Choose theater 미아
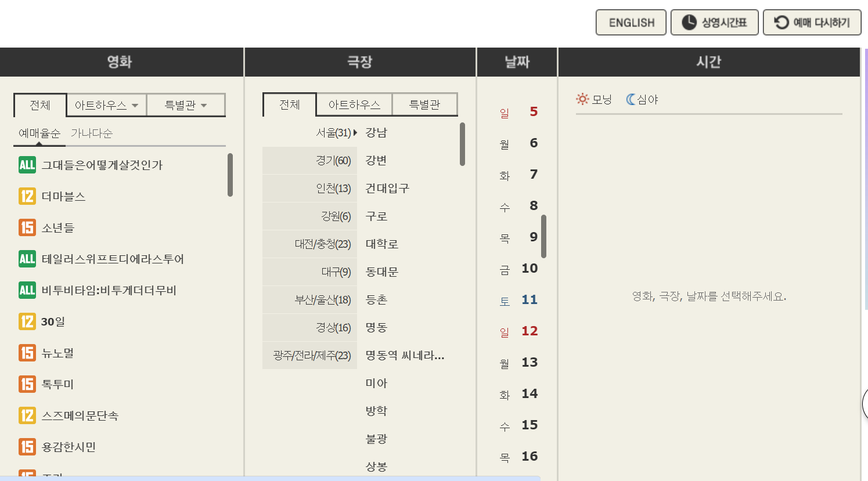This screenshot has height=481, width=868. click(376, 383)
